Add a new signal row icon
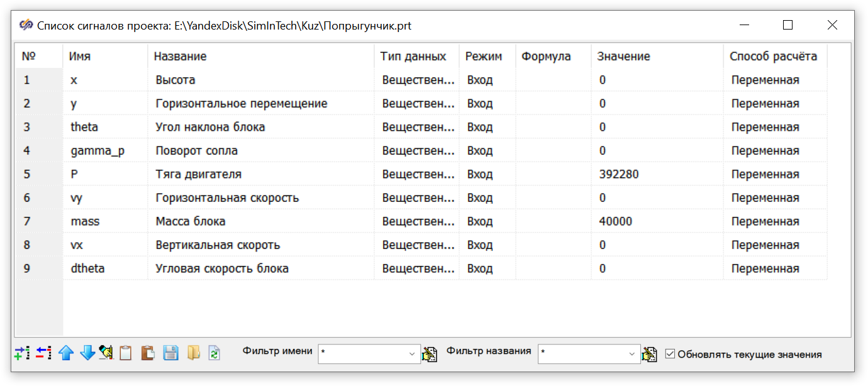The image size is (868, 386). pyautogui.click(x=22, y=353)
